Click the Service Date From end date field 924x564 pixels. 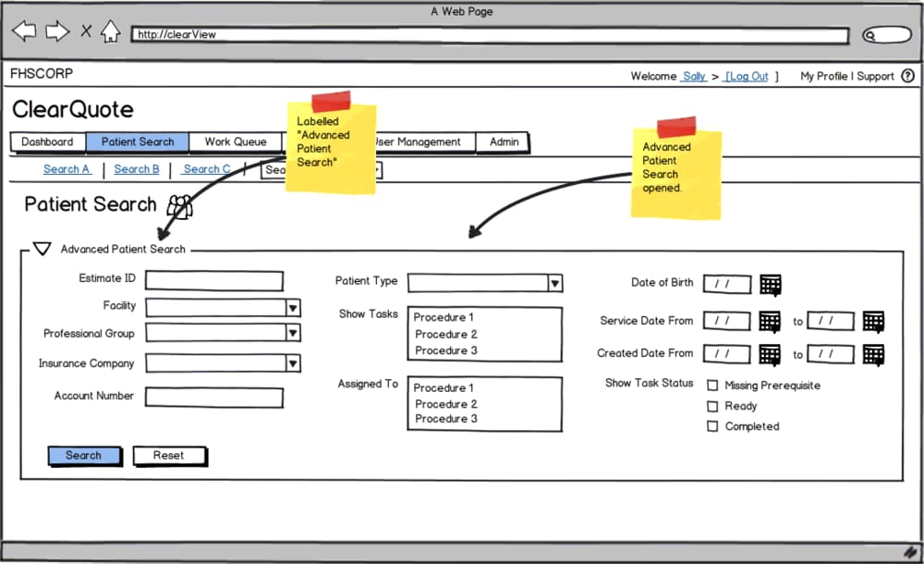[831, 321]
